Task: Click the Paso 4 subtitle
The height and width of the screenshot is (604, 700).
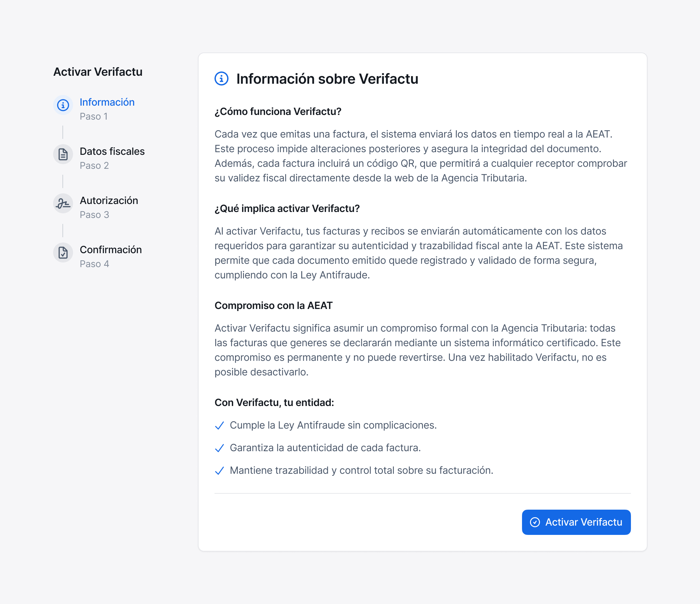Action: tap(94, 264)
